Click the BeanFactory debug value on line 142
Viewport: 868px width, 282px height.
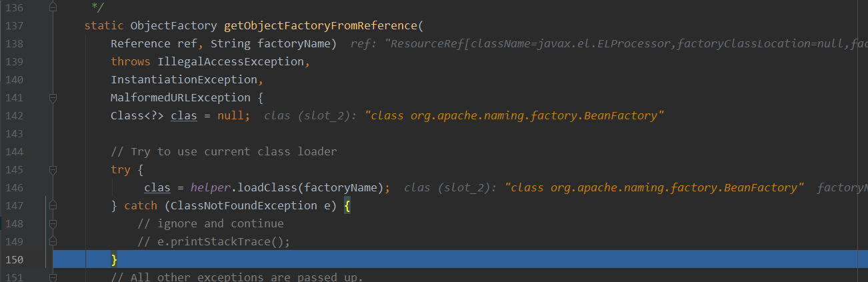click(514, 116)
